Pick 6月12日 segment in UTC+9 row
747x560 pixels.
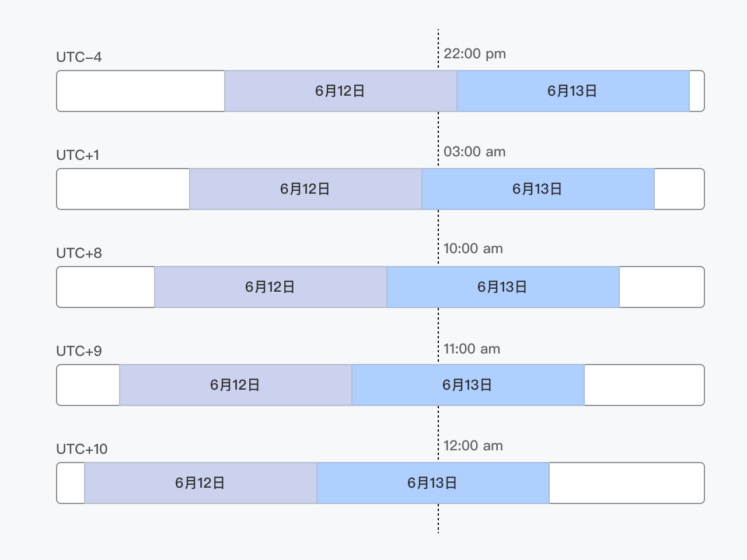236,385
